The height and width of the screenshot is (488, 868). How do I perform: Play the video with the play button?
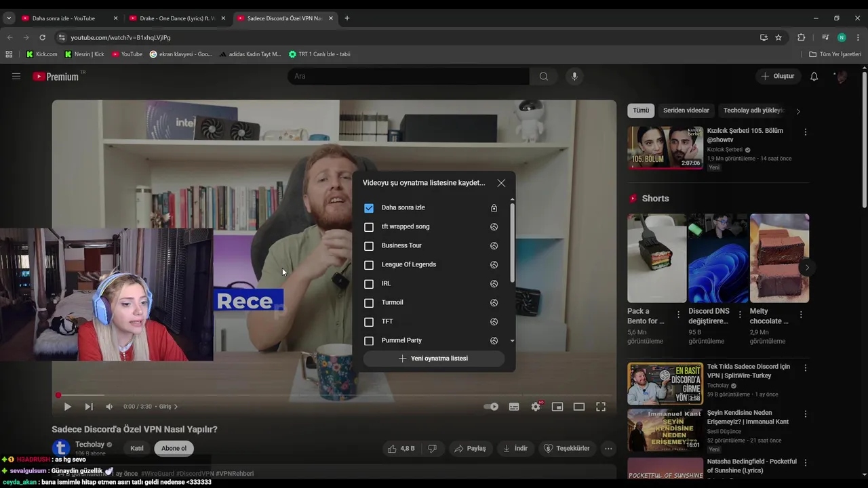[x=67, y=407]
